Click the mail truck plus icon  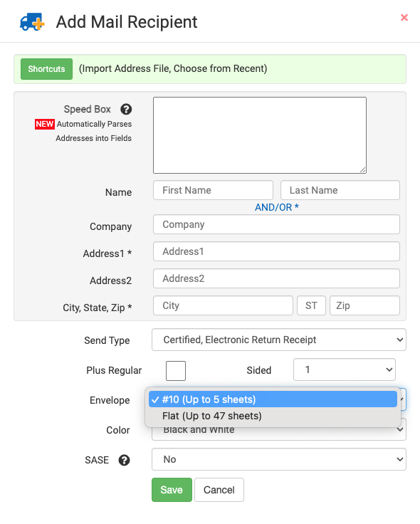click(32, 22)
